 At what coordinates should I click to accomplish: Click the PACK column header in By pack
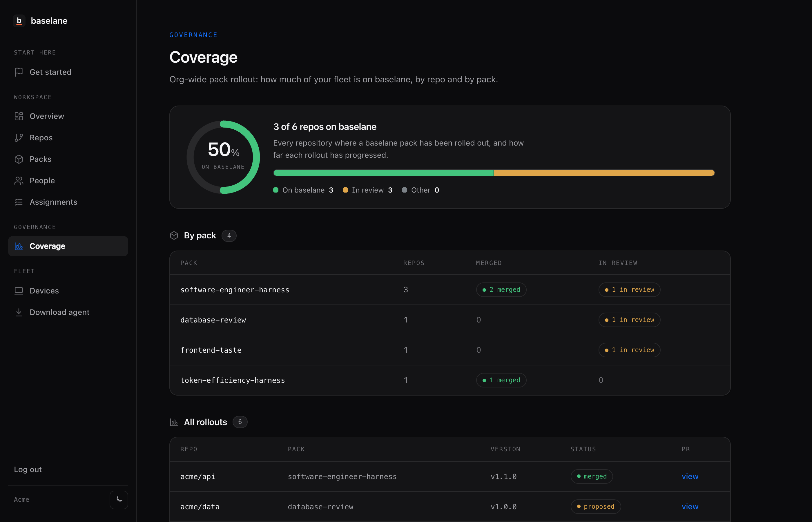pos(189,263)
